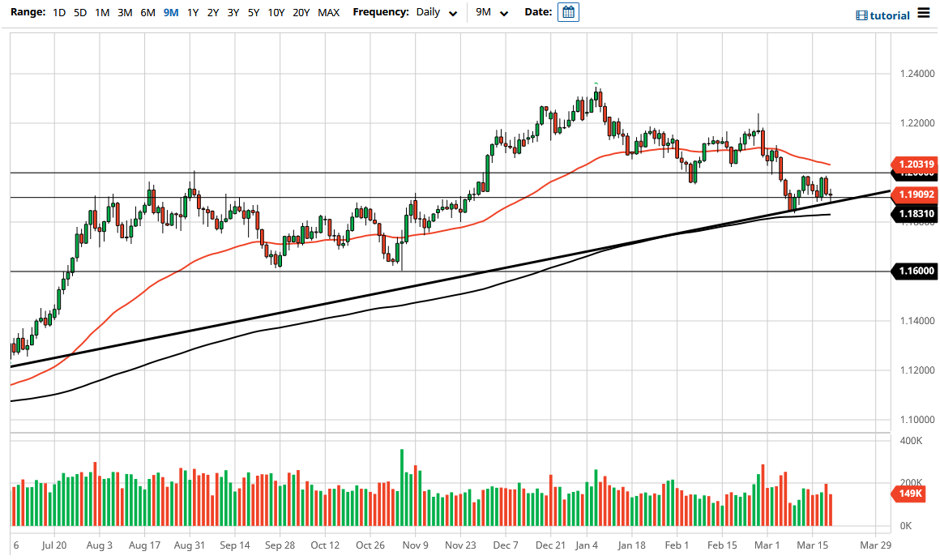Select the 1D range
Image resolution: width=940 pixels, height=560 pixels.
click(x=58, y=13)
